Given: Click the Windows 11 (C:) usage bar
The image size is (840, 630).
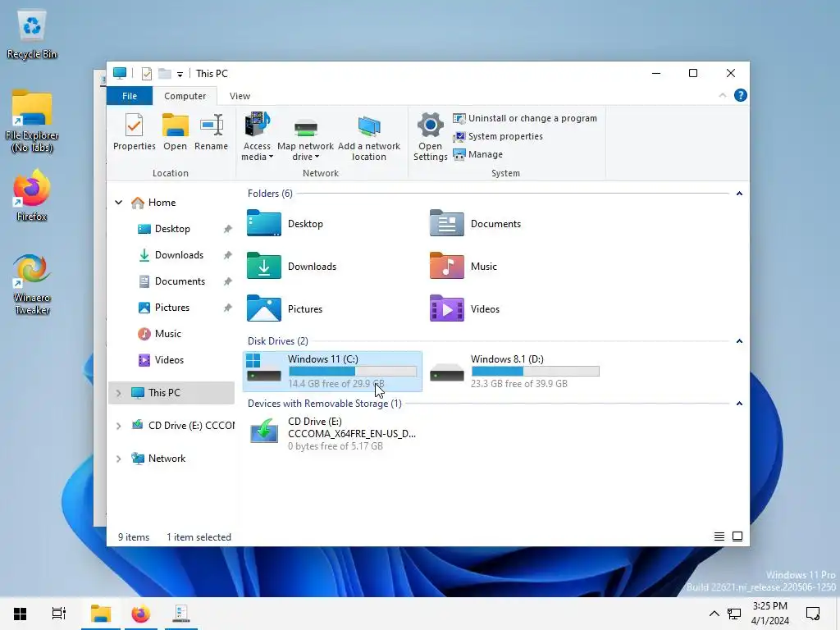Looking at the screenshot, I should coord(353,372).
